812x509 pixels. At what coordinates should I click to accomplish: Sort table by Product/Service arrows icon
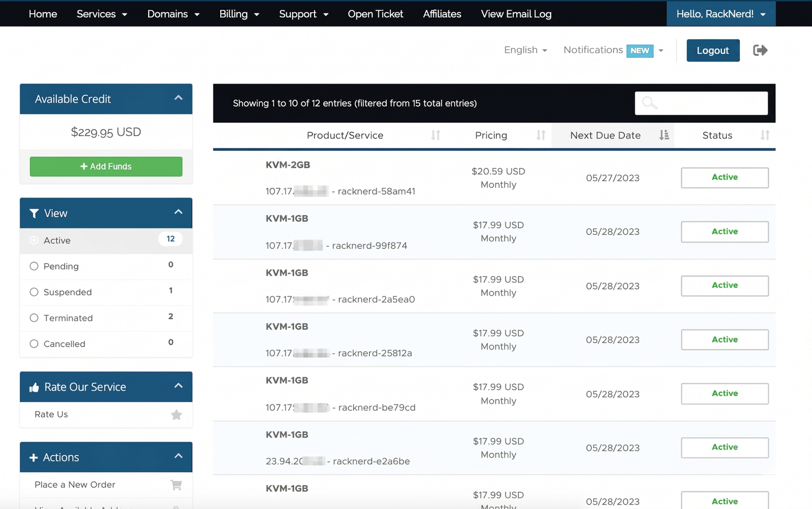click(x=435, y=135)
